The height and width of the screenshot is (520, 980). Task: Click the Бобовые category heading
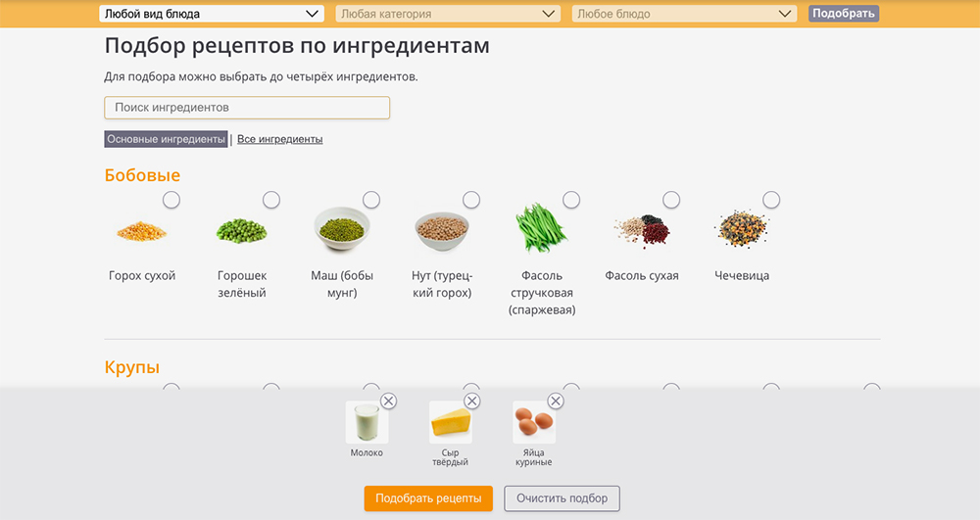pos(142,175)
